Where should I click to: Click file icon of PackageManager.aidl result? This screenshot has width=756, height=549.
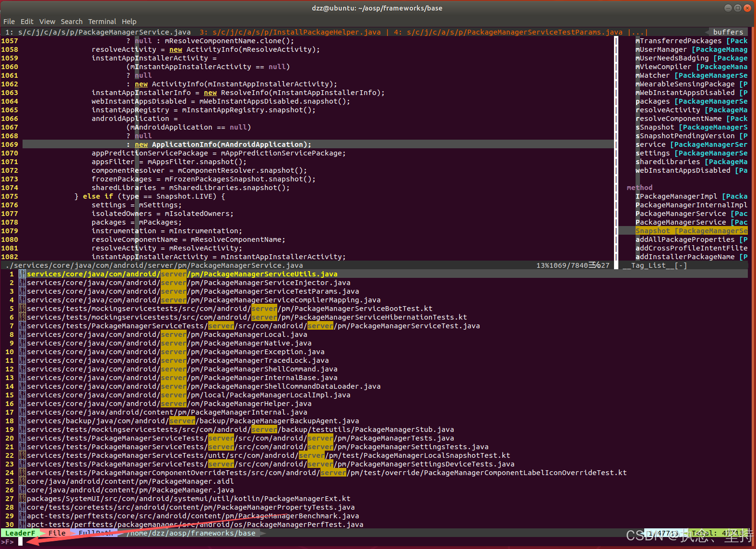point(22,481)
